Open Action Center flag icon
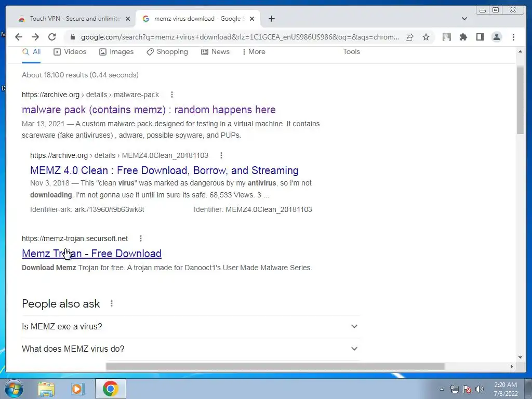Viewport: 532px width, 399px height. (x=467, y=389)
